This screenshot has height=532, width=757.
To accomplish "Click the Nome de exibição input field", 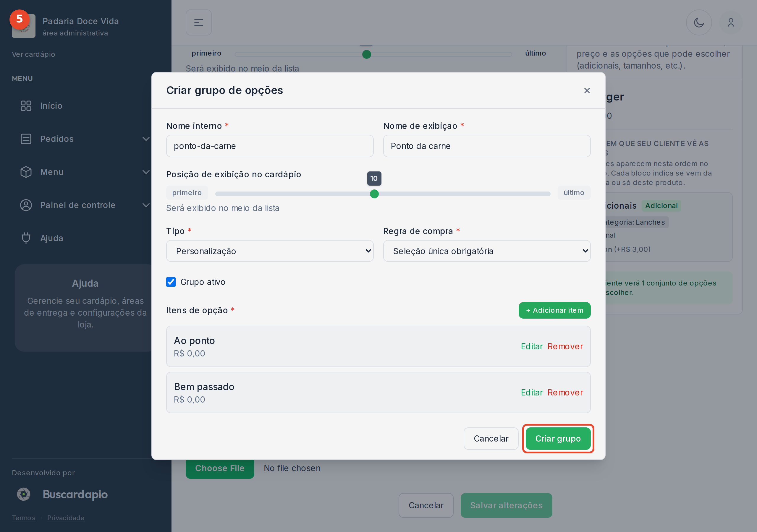I will 487,146.
